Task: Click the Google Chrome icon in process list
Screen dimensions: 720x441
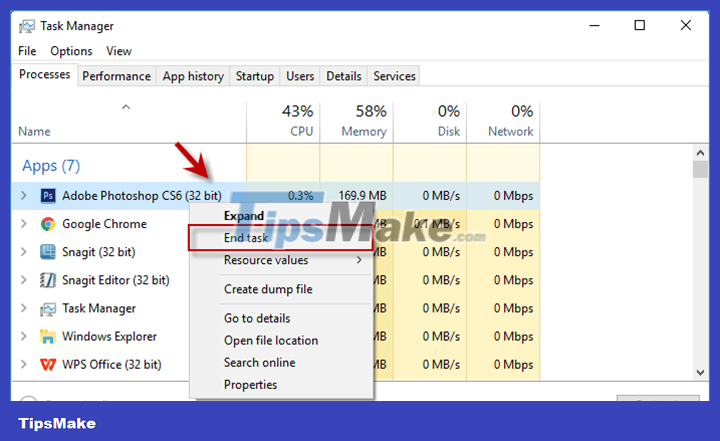Action: pos(48,224)
